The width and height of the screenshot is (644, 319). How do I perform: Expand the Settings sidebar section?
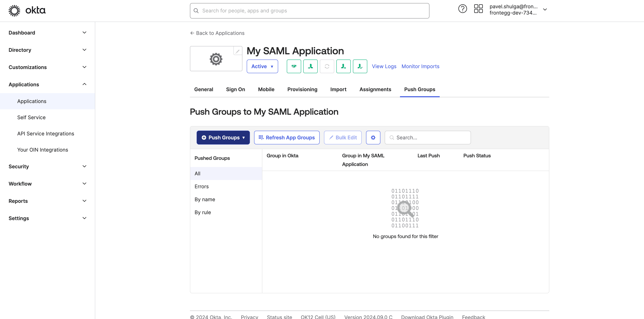(x=47, y=218)
